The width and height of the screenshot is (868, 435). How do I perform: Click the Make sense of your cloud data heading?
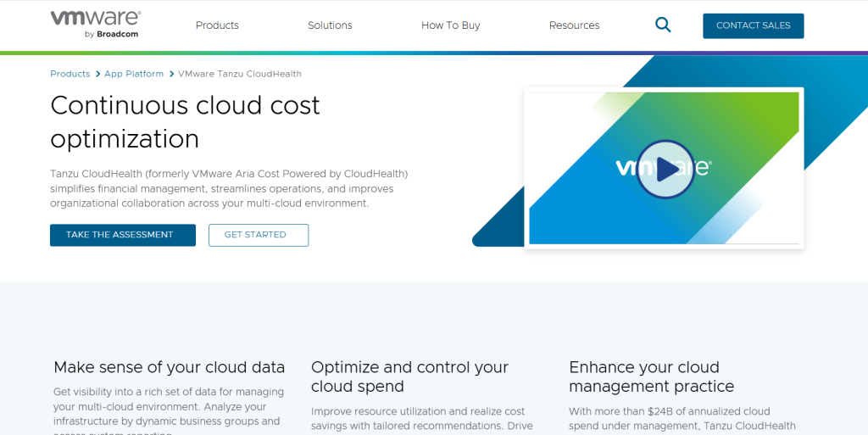coord(170,367)
